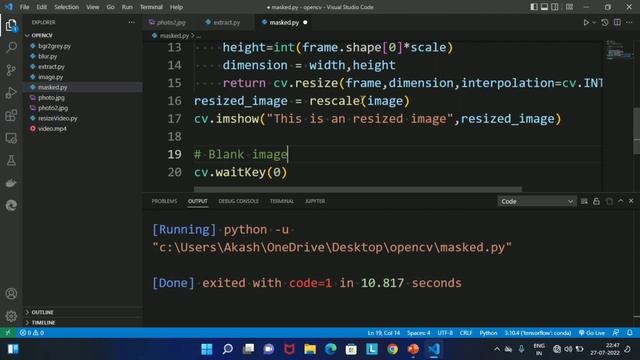Open Customize Layout button
Image resolution: width=640 pixels, height=360 pixels.
pyautogui.click(x=569, y=7)
